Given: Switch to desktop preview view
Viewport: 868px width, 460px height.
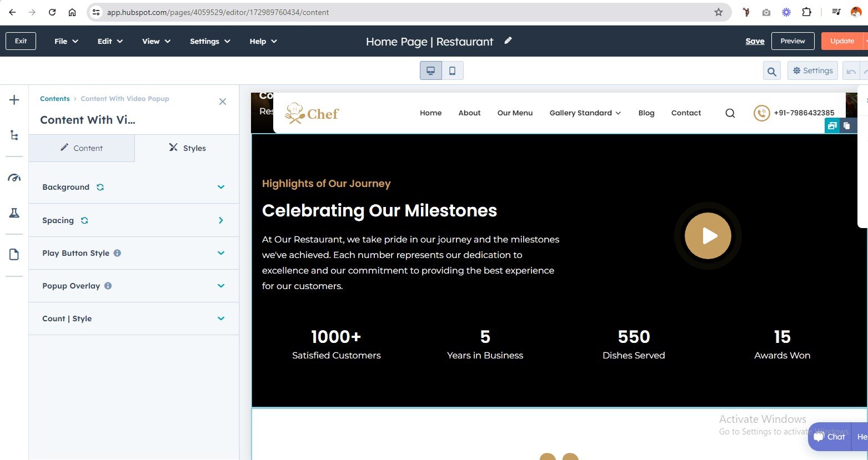Looking at the screenshot, I should [430, 71].
